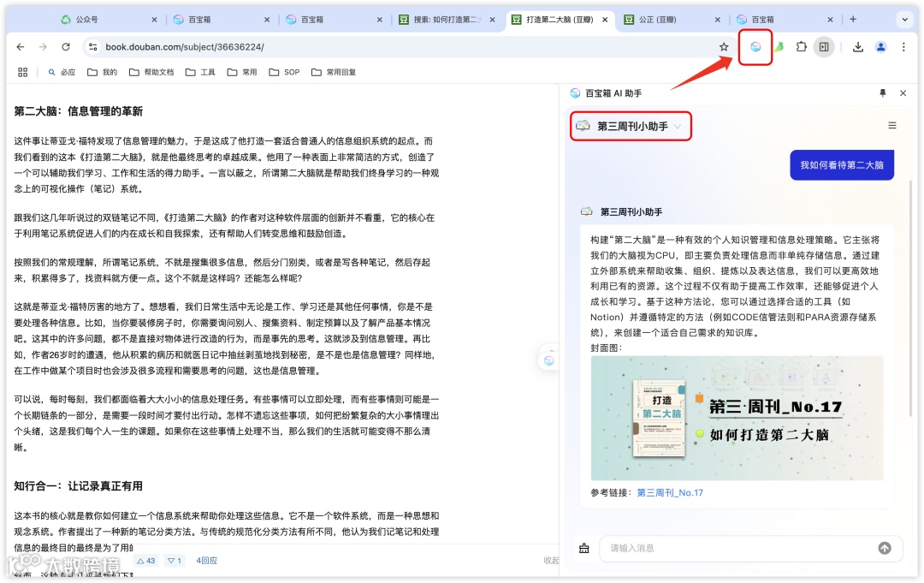The width and height of the screenshot is (924, 583).
Task: Open the profile avatar menu
Action: (x=880, y=46)
